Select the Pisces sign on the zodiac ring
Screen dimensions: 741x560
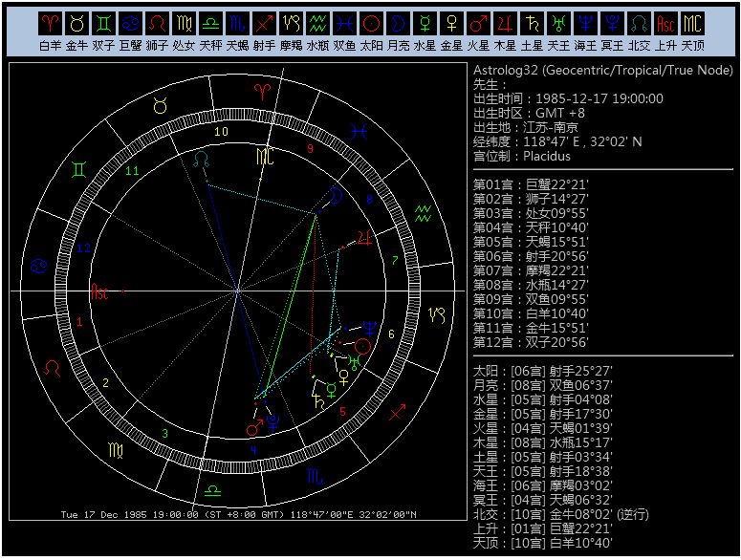coord(357,133)
